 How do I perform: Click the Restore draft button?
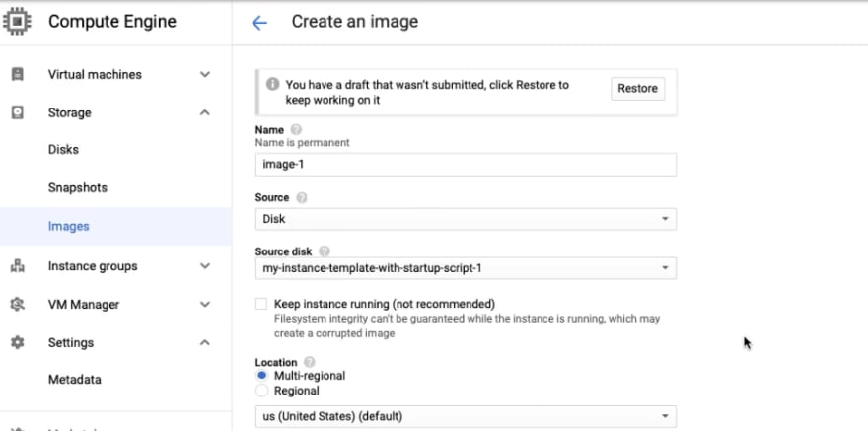click(638, 89)
